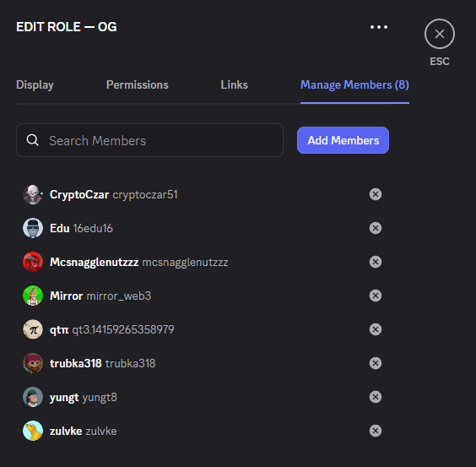This screenshot has height=467, width=476.
Task: Remove zulvke from the OG role
Action: click(376, 431)
